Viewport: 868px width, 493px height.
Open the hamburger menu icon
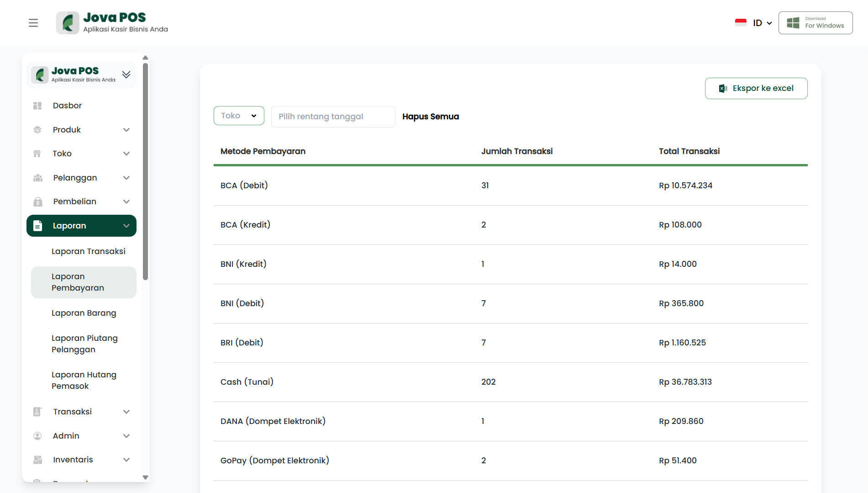coord(33,23)
